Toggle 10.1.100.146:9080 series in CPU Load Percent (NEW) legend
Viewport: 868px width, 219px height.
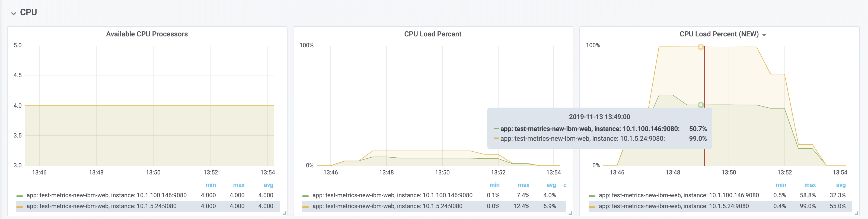[679, 195]
